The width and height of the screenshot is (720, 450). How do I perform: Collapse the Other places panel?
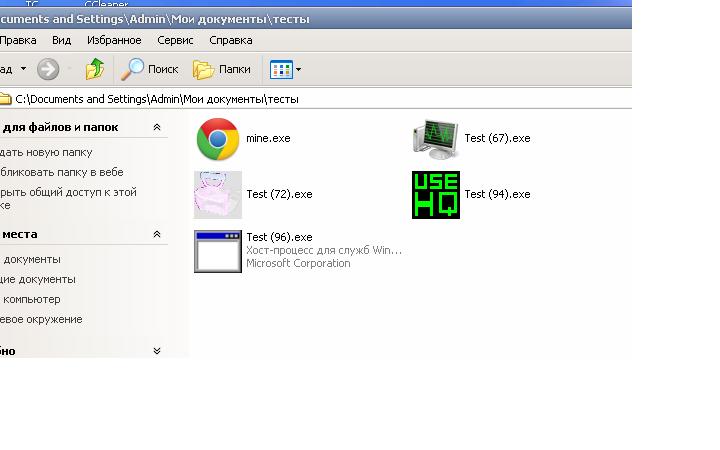pyautogui.click(x=157, y=234)
